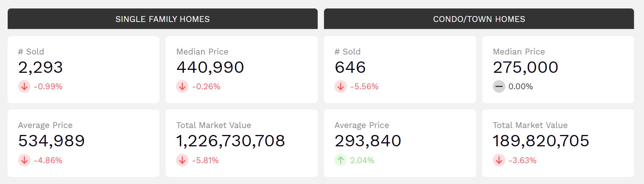Click the 534,989 average price value
Screen dimensions: 644x184
tap(51, 141)
